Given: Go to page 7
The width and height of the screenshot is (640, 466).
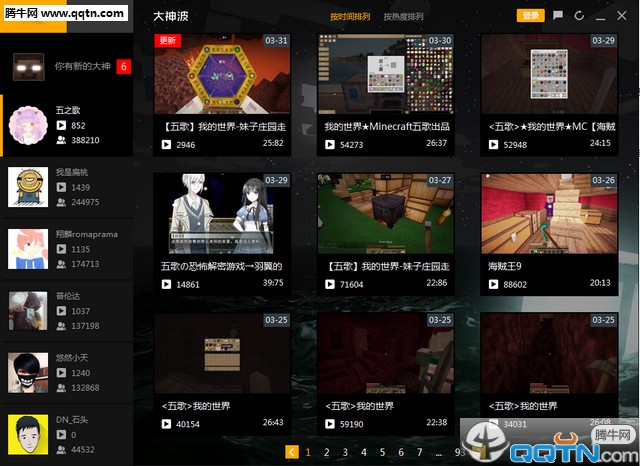Looking at the screenshot, I should pos(420,452).
